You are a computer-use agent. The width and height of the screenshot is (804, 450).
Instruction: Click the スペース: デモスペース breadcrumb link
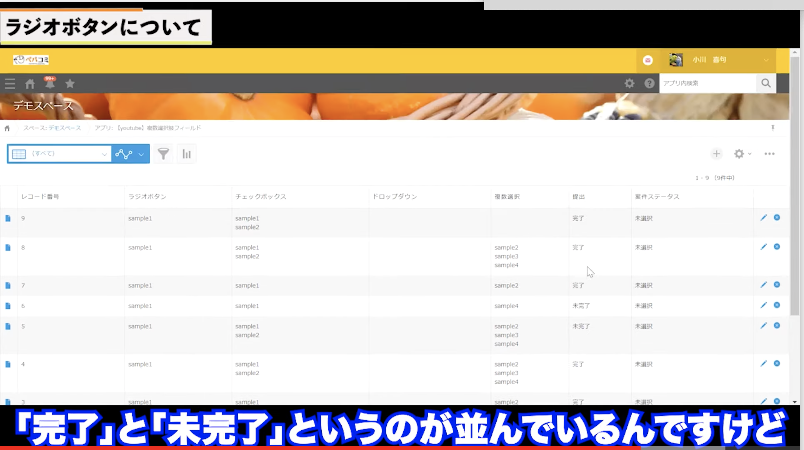53,128
